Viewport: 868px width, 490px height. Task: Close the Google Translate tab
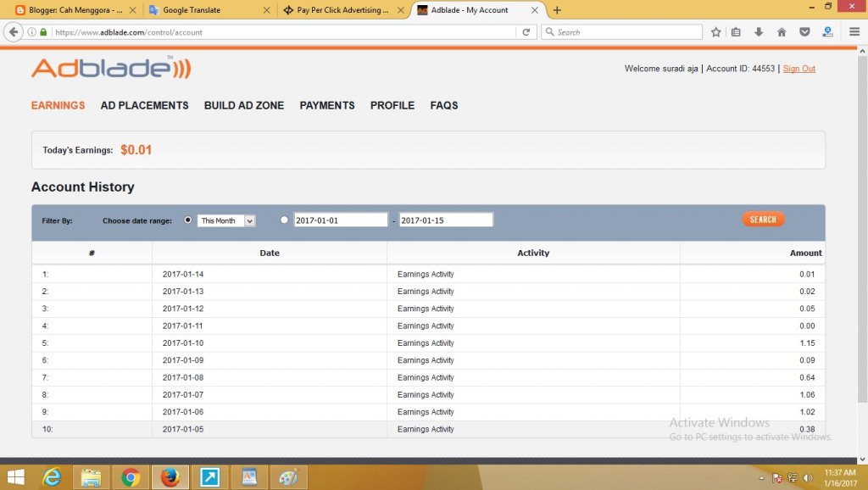pos(266,10)
